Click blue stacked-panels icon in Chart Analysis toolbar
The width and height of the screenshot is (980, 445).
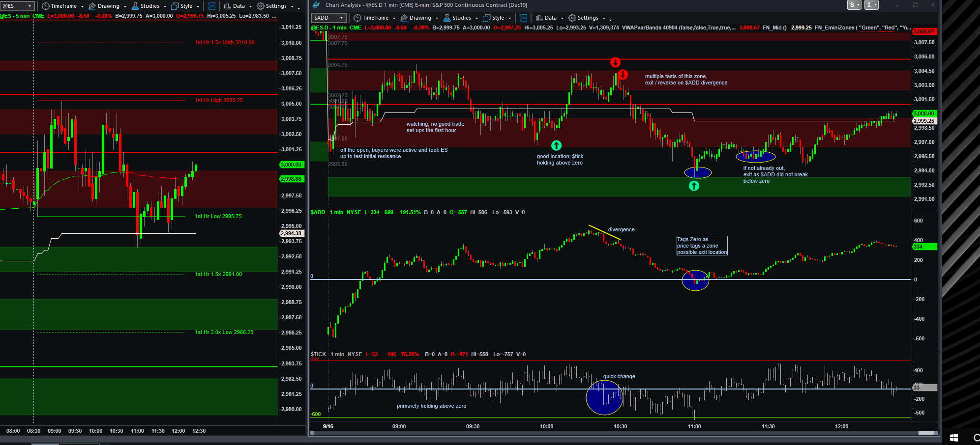pyautogui.click(x=523, y=18)
